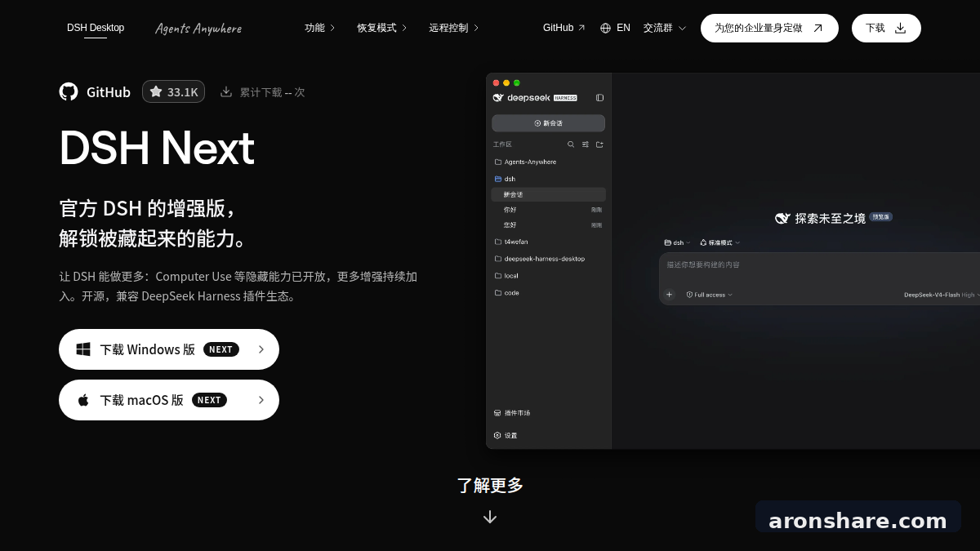Open the t4wefan workspace folder
The image size is (980, 551).
point(549,242)
